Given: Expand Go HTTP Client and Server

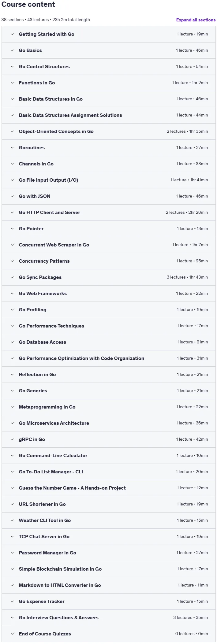Looking at the screenshot, I should [109, 213].
